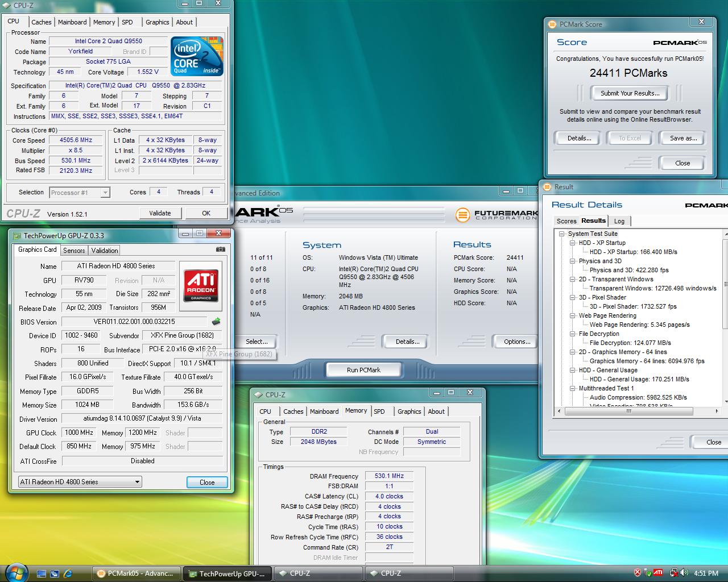Viewport: 728px width, 582px height.
Task: Collapse the HDD - XP Startup node
Action: (573, 243)
